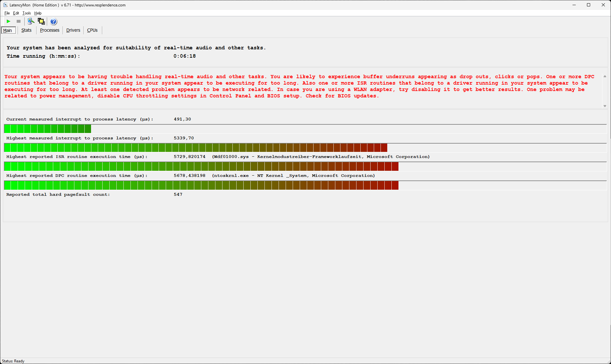Open the monitor-and-pen toolbar icon
This screenshot has height=364, width=611.
click(31, 21)
